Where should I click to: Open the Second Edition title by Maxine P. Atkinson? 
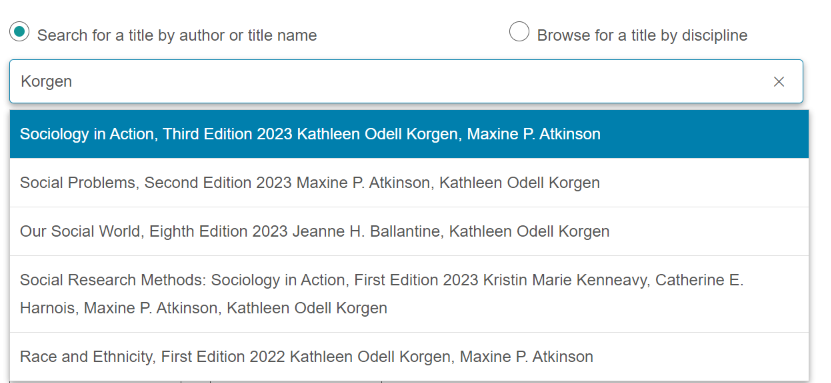point(409,183)
